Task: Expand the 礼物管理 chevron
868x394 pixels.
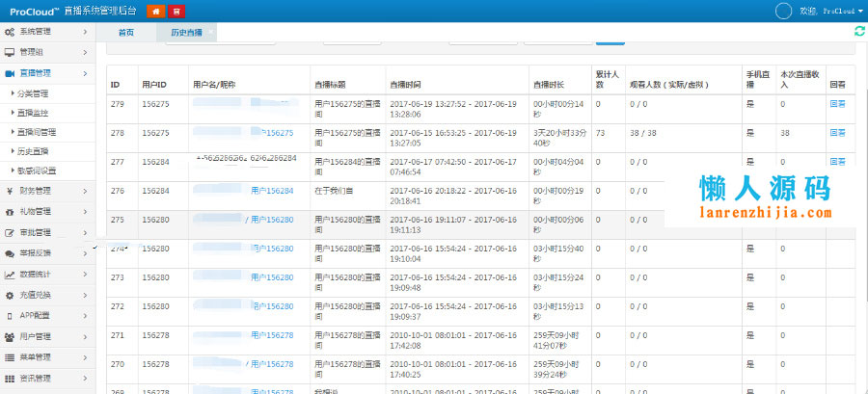Action: point(85,212)
